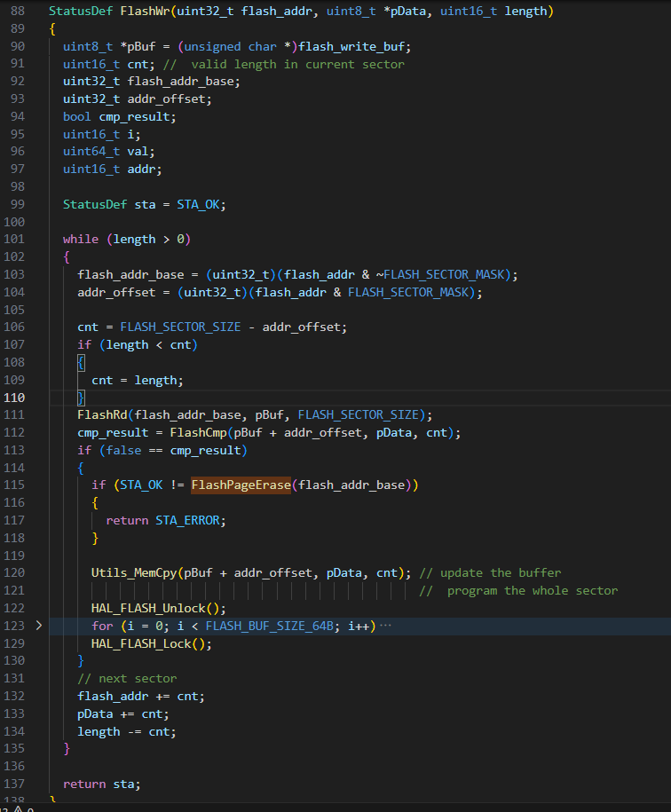
Task: Expand the folded for loop on line 123
Action: (39, 626)
